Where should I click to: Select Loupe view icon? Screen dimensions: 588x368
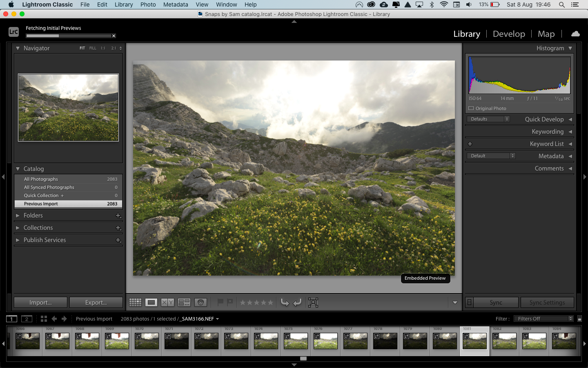(151, 303)
